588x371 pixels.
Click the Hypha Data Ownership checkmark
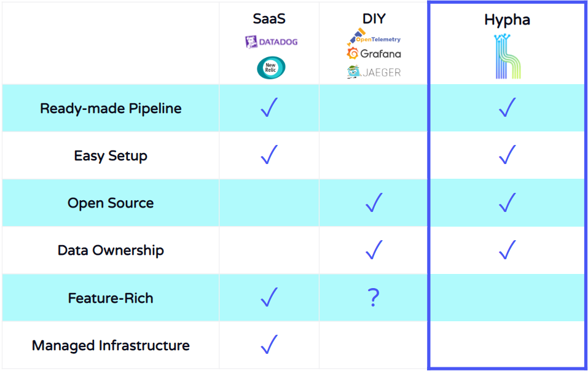coord(508,249)
